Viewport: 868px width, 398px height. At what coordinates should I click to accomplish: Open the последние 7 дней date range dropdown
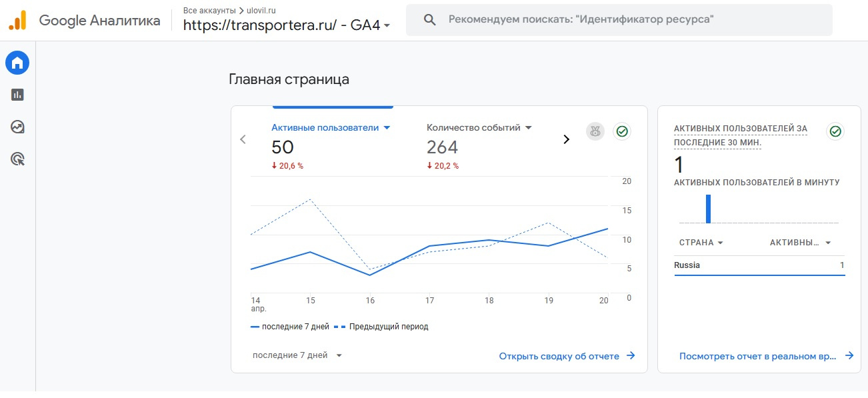pos(297,355)
